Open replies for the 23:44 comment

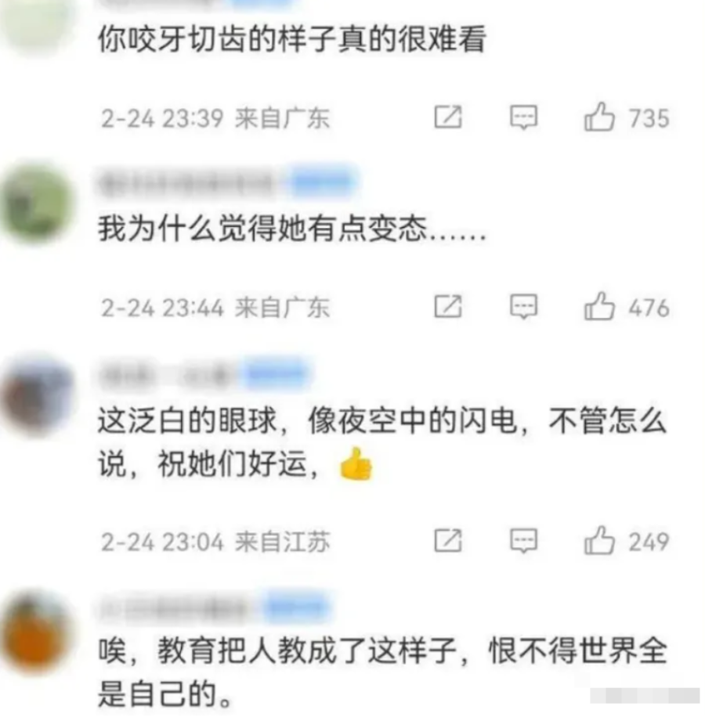pyautogui.click(x=524, y=306)
